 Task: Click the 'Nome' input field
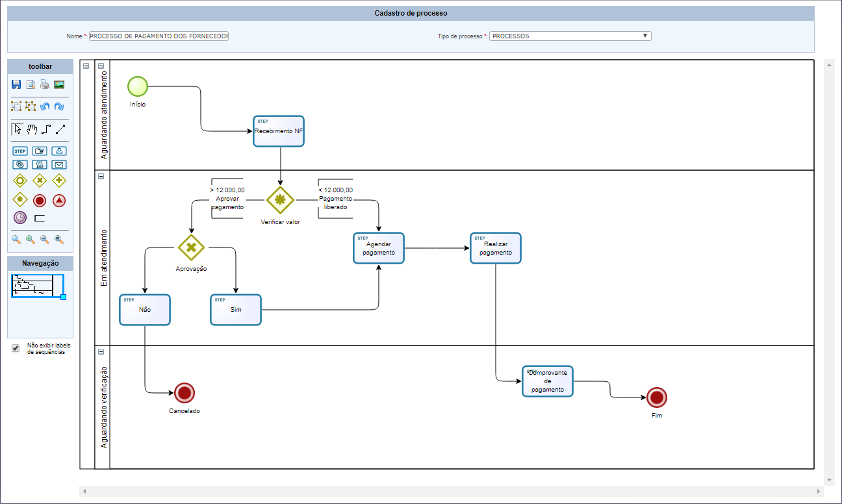click(159, 36)
